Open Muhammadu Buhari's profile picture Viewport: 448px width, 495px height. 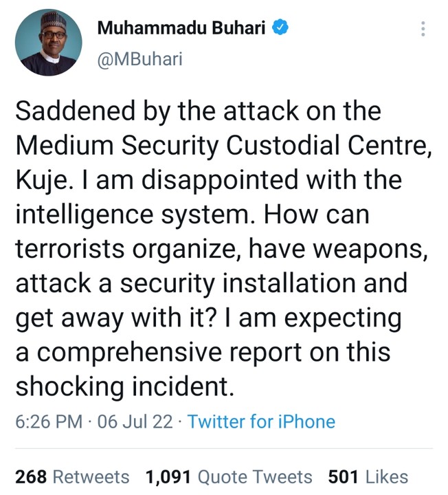48,43
